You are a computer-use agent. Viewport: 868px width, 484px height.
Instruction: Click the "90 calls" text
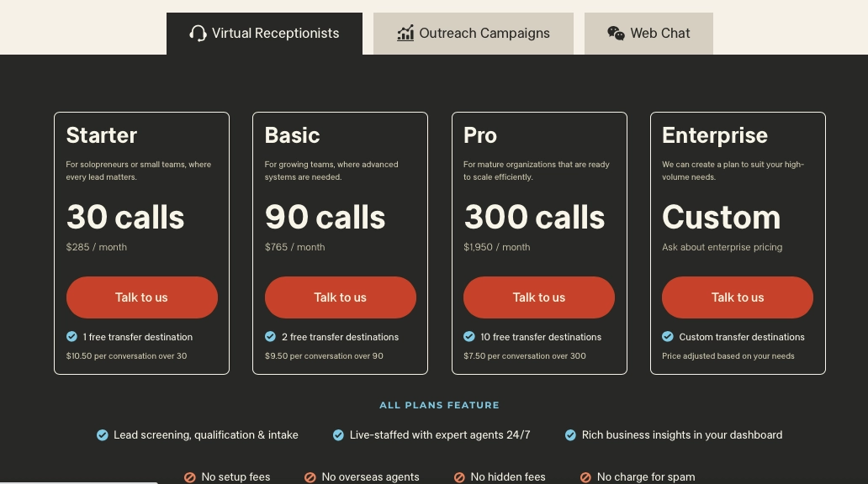tap(325, 217)
